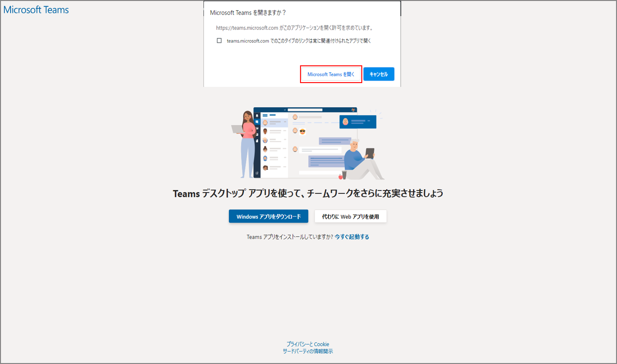This screenshot has width=617, height=364.
Task: Click the 'https://teams.microsoft.com' permission message
Action: (295, 28)
